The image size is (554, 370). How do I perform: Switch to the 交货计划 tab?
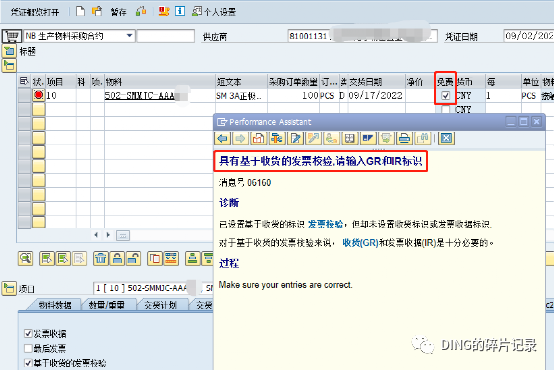click(161, 305)
